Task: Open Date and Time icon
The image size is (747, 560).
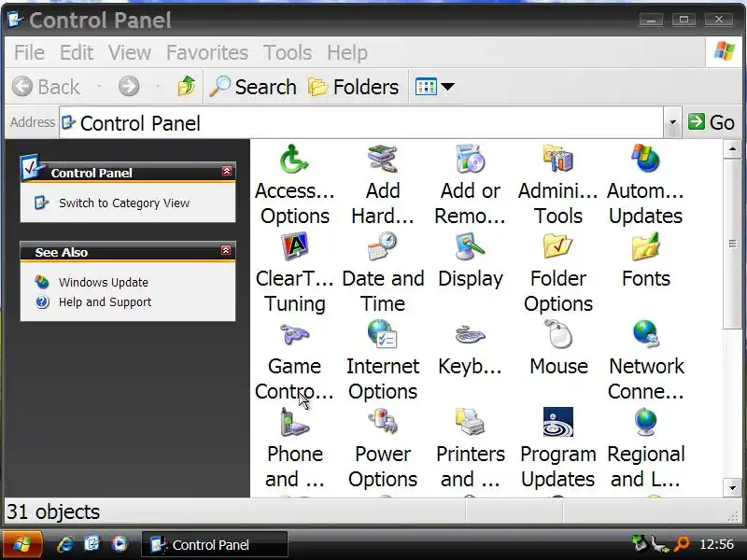Action: point(383,247)
